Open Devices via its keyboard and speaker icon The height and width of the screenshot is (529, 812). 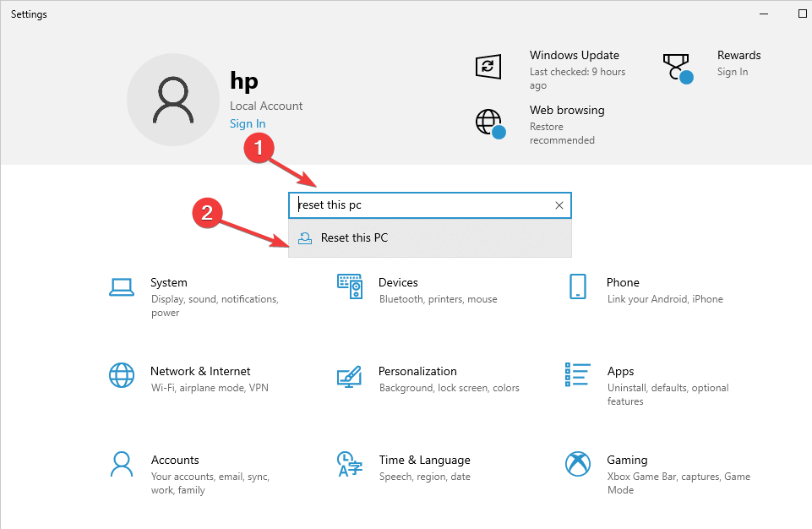350,286
